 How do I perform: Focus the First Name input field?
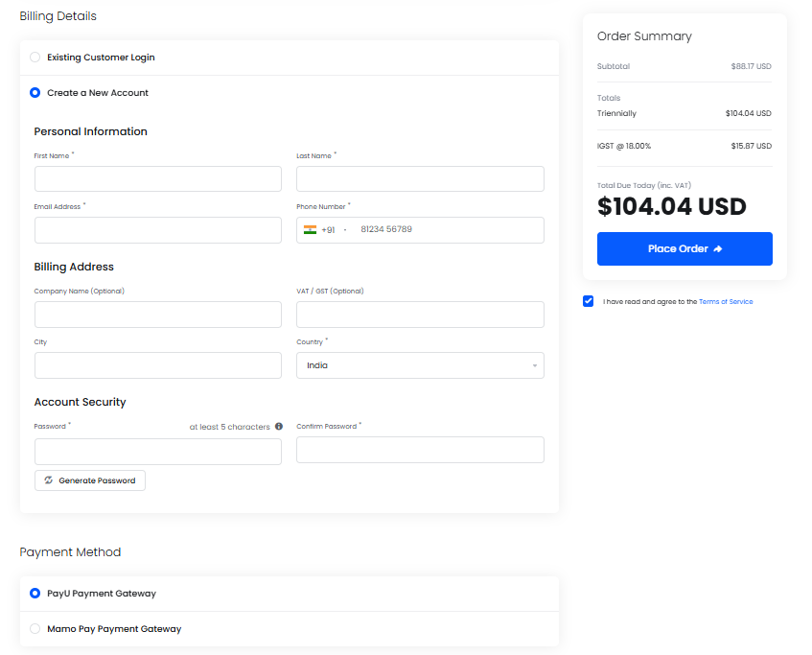158,178
